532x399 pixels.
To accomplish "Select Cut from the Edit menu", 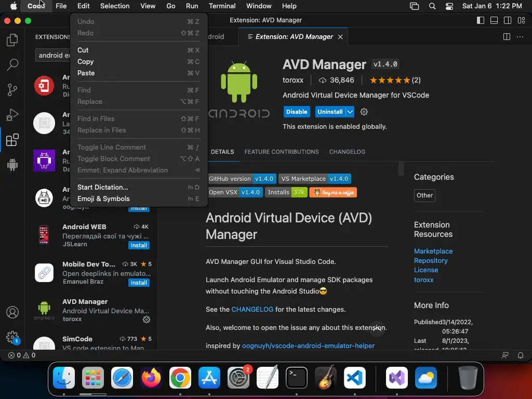I will point(138,50).
